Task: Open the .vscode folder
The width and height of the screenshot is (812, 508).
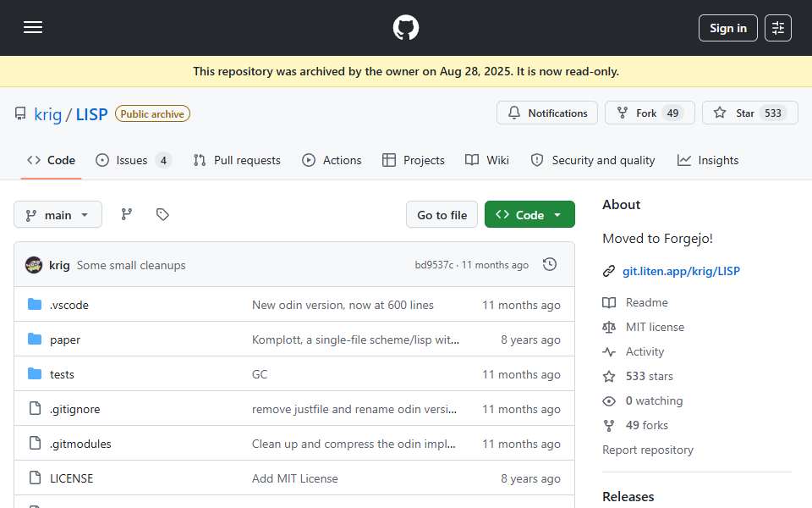Action: point(69,305)
